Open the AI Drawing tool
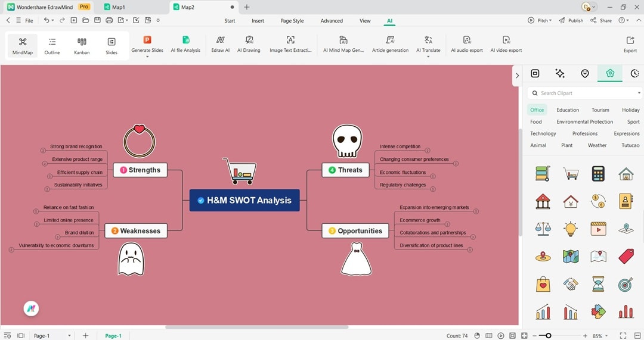Image resolution: width=644 pixels, height=340 pixels. point(249,44)
